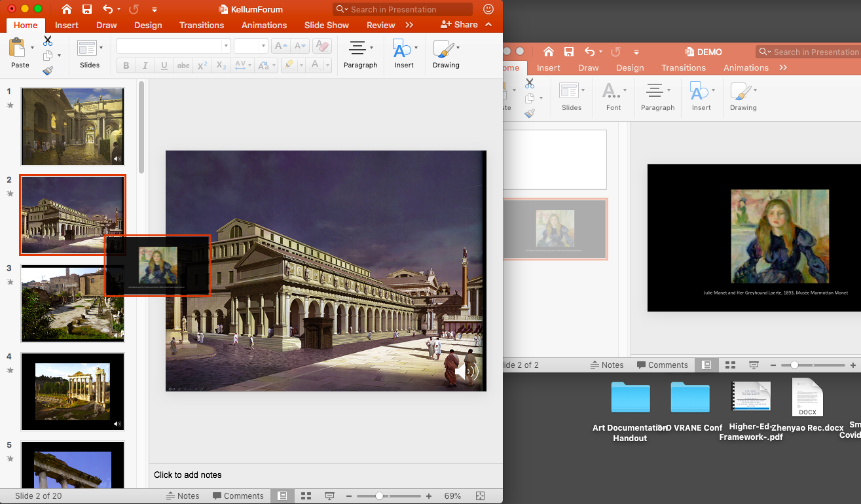Open the font size combo box
This screenshot has width=861, height=504.
click(251, 46)
